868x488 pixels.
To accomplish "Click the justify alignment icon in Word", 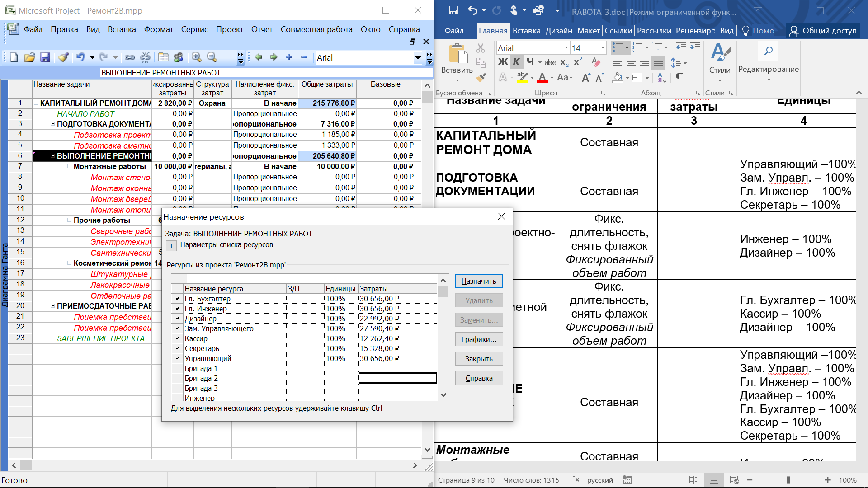I will pos(659,63).
